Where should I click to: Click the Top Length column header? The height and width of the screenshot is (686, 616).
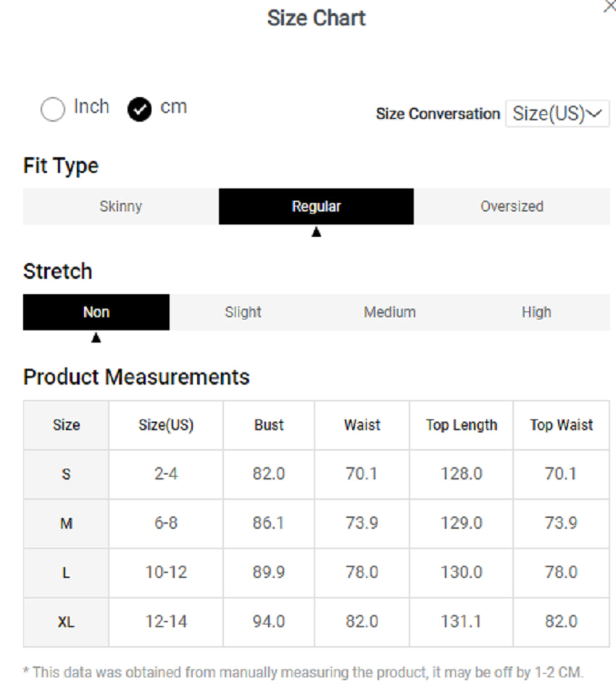coord(462,425)
